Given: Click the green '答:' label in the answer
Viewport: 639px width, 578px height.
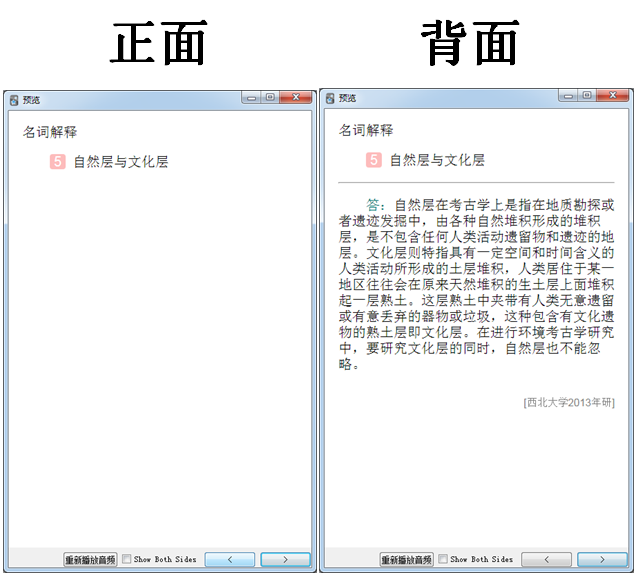Looking at the screenshot, I should [x=375, y=205].
